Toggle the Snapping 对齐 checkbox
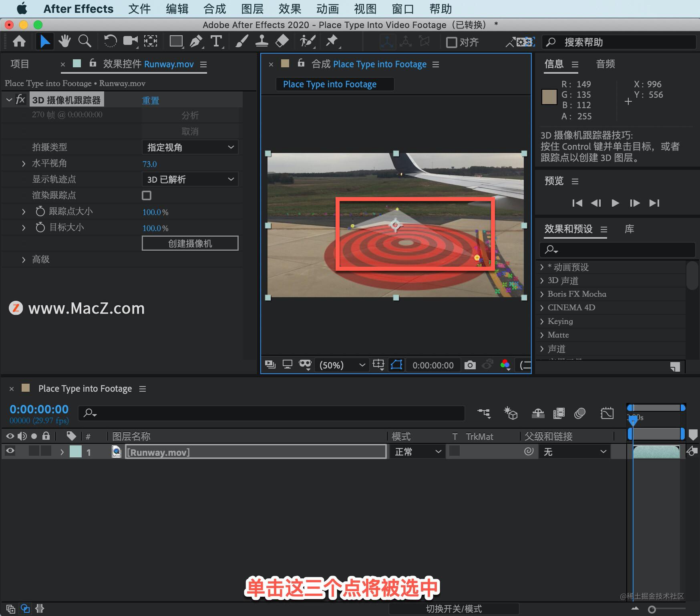 451,42
